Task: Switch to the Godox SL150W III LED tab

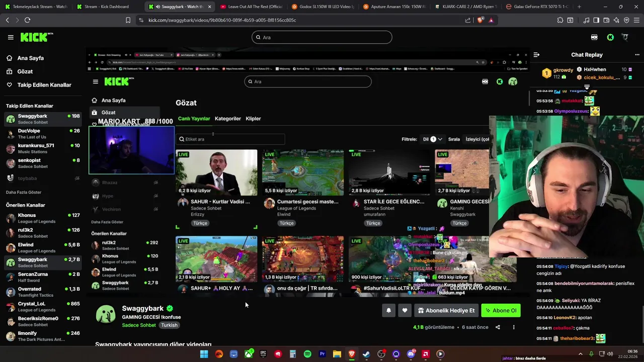Action: point(324,7)
